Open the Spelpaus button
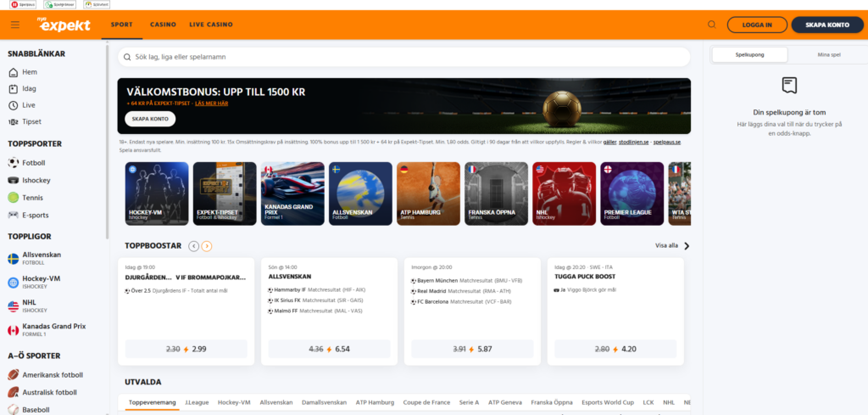Viewport: 868px width, 415px height. (23, 4)
